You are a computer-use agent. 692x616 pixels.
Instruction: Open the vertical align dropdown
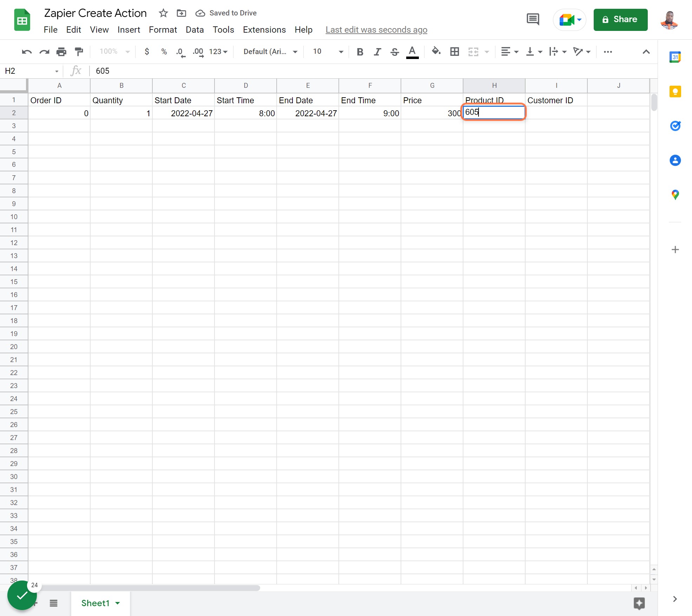(x=534, y=52)
